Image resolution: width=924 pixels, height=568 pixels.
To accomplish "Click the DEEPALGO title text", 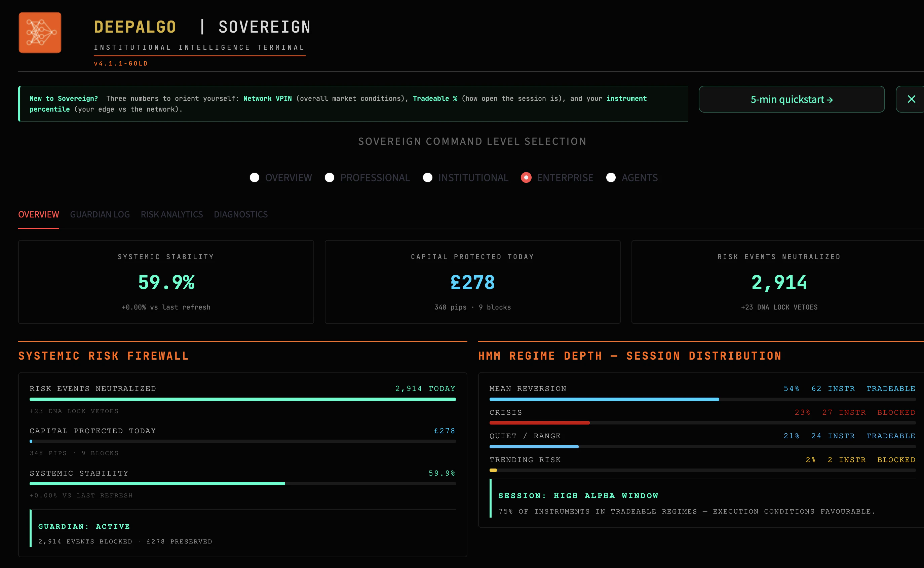I will coord(135,27).
